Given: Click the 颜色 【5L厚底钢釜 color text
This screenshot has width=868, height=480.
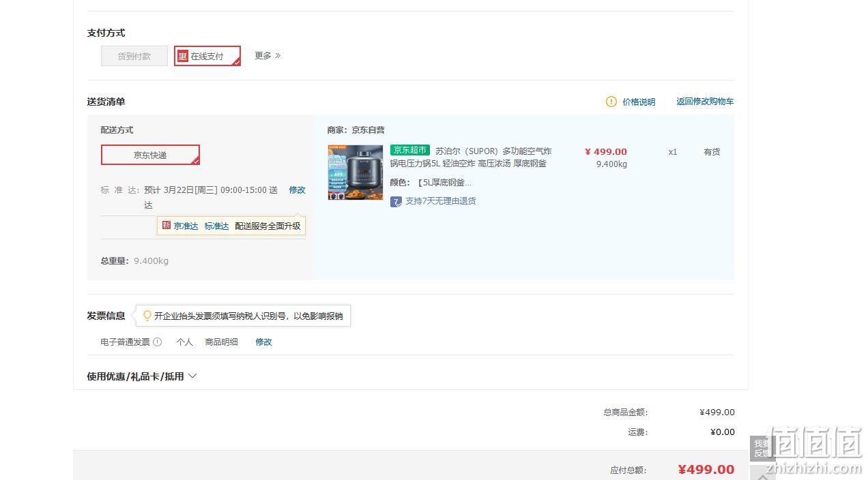Looking at the screenshot, I should pos(431,183).
